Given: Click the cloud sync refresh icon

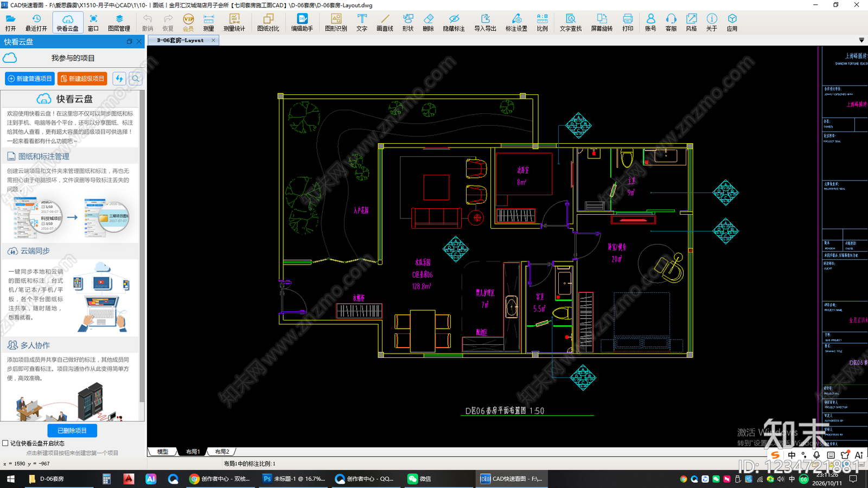Looking at the screenshot, I should (x=119, y=79).
